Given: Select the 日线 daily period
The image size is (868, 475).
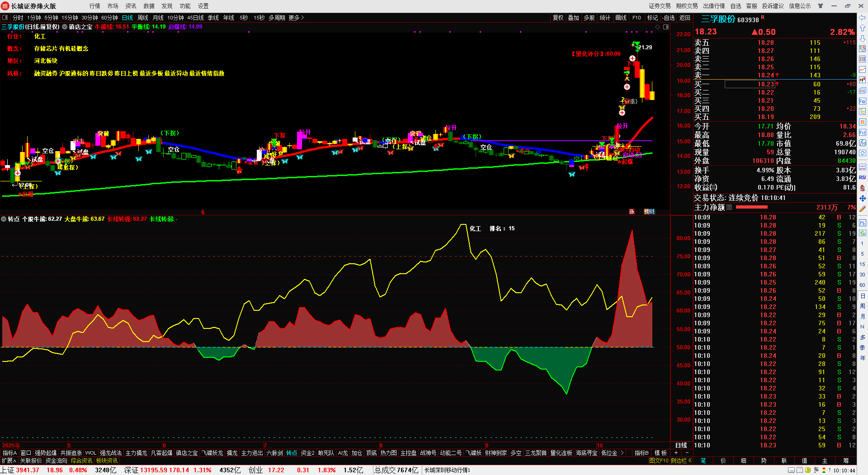Looking at the screenshot, I should 127,18.
